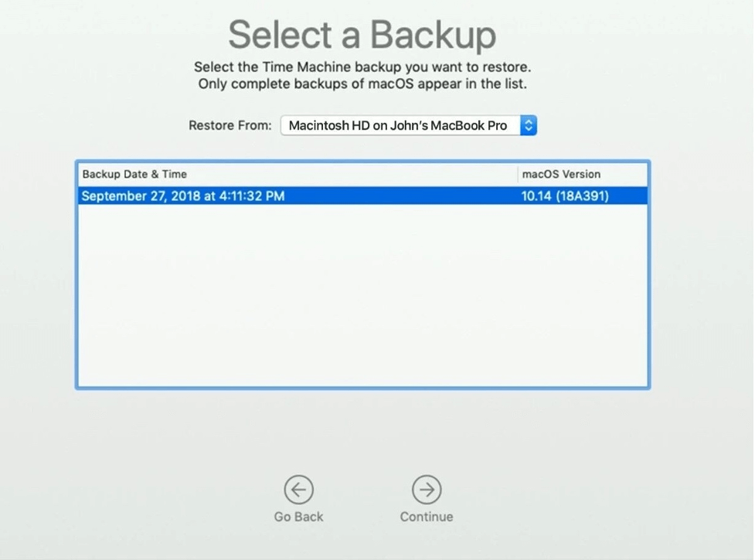Click empty space inside the backup list

[362, 301]
